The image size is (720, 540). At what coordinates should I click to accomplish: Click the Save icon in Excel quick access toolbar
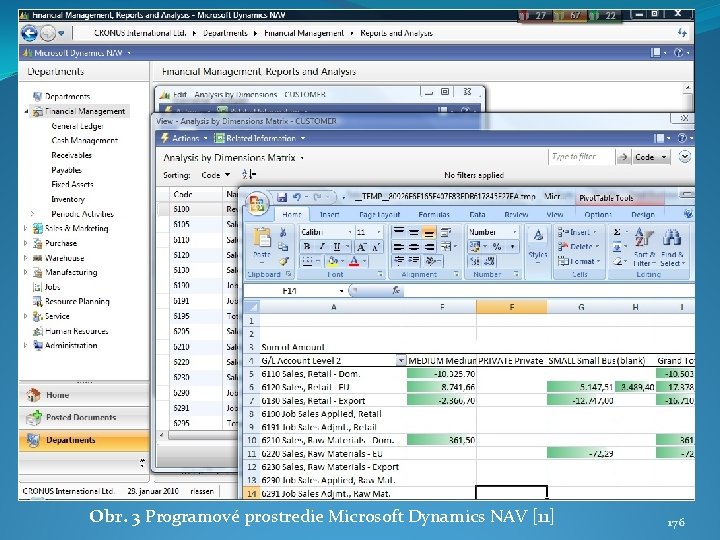pos(282,197)
